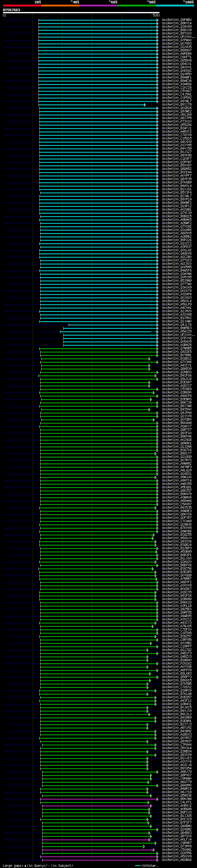197x868 pixels.
Task: Click the UniRef100_Q9JPA4 hit name
Action: click(177, 413)
